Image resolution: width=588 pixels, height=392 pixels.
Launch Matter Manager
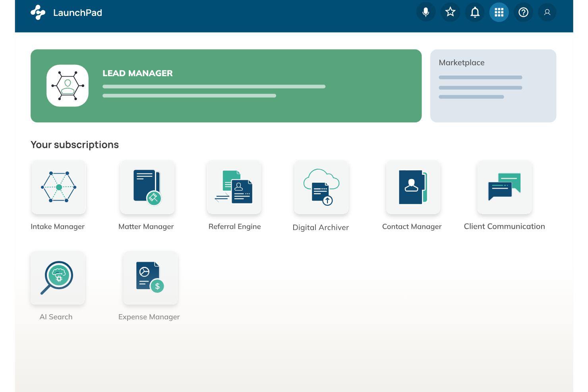(x=147, y=187)
